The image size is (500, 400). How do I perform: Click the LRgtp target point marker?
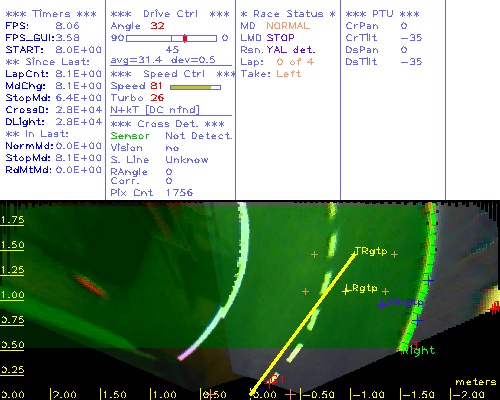[x=346, y=291]
